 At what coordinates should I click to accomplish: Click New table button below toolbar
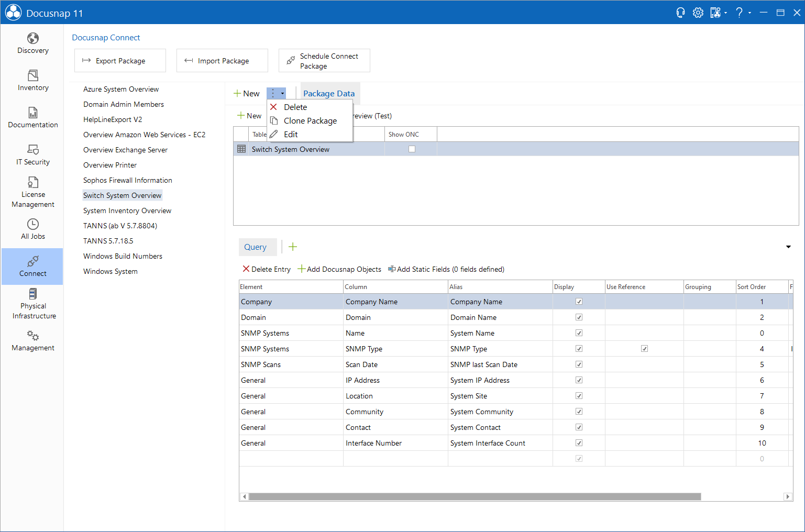point(249,116)
